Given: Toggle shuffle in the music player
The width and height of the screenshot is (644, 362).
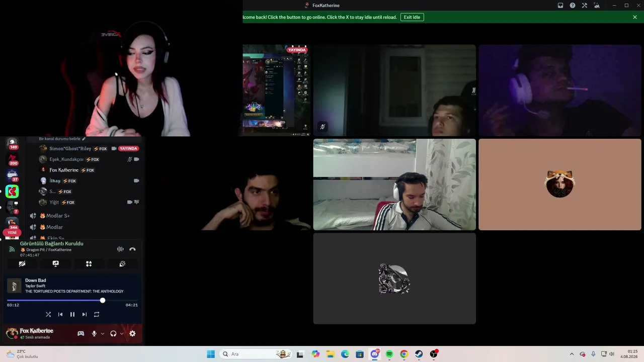Looking at the screenshot, I should pos(48,314).
